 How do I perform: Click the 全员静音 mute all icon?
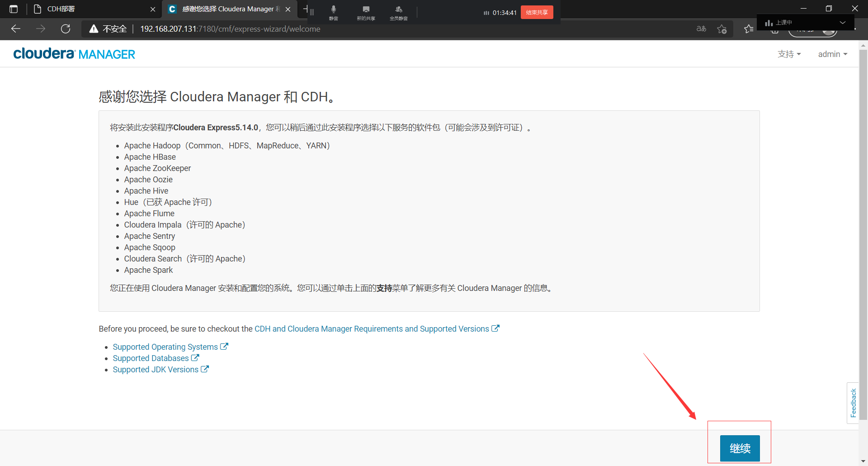(399, 12)
